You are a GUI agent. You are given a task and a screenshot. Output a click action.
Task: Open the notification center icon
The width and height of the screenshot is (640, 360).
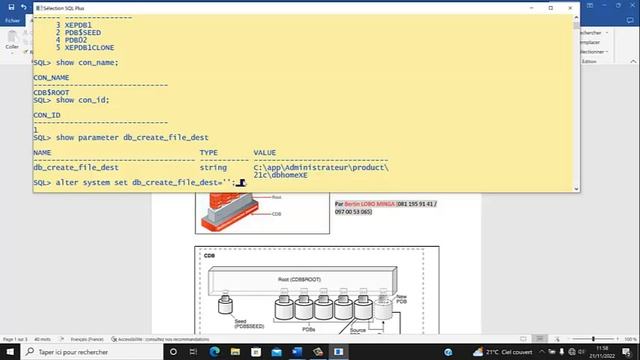(x=627, y=352)
